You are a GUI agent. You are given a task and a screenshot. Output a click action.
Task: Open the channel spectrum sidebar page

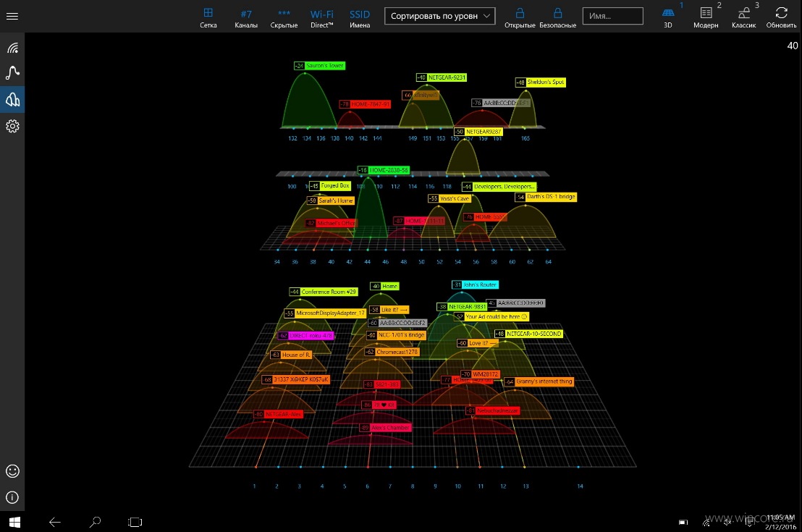pos(12,99)
